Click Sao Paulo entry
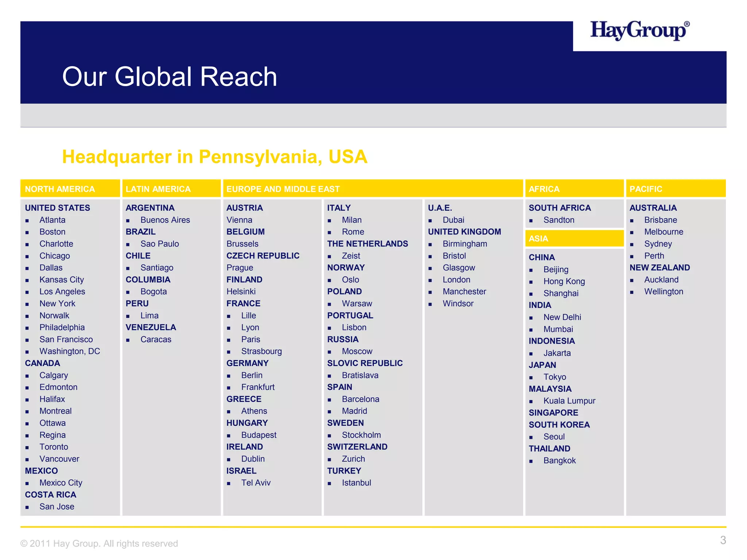Image resolution: width=747 pixels, height=560 pixels. [x=160, y=244]
